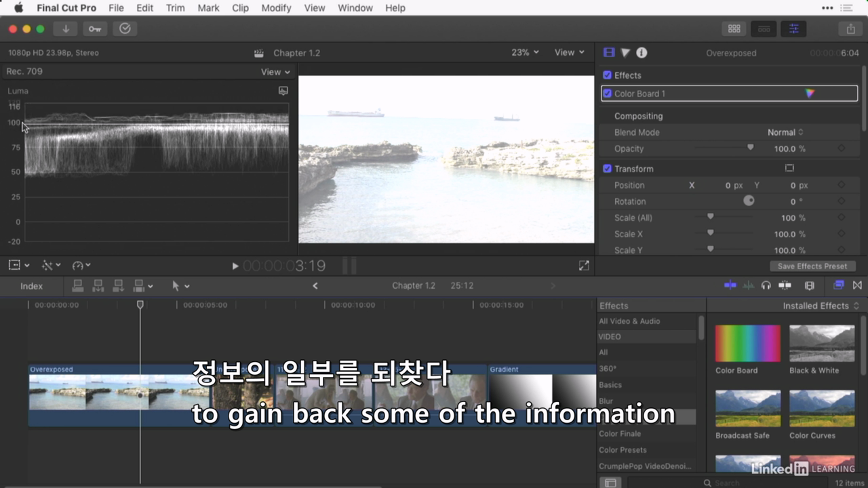
Task: Toggle video skimming button
Action: tap(730, 285)
